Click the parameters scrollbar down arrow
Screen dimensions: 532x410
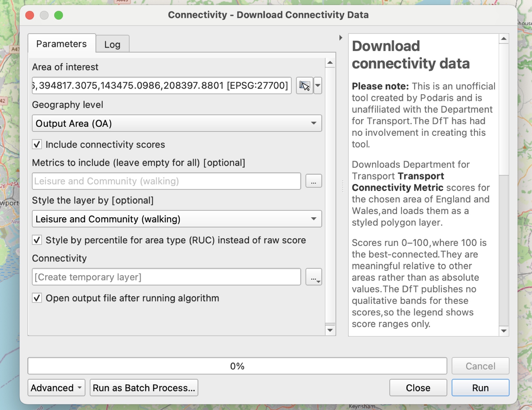click(x=330, y=330)
